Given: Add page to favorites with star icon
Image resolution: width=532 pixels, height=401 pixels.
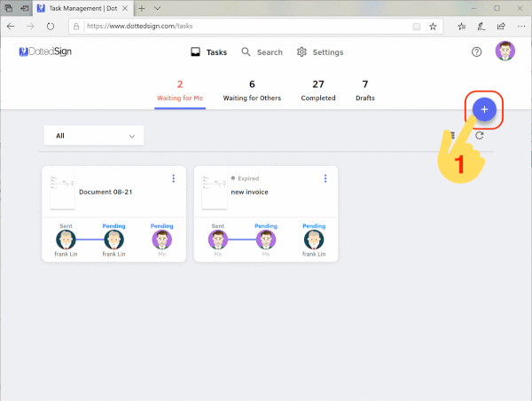Looking at the screenshot, I should click(x=433, y=27).
